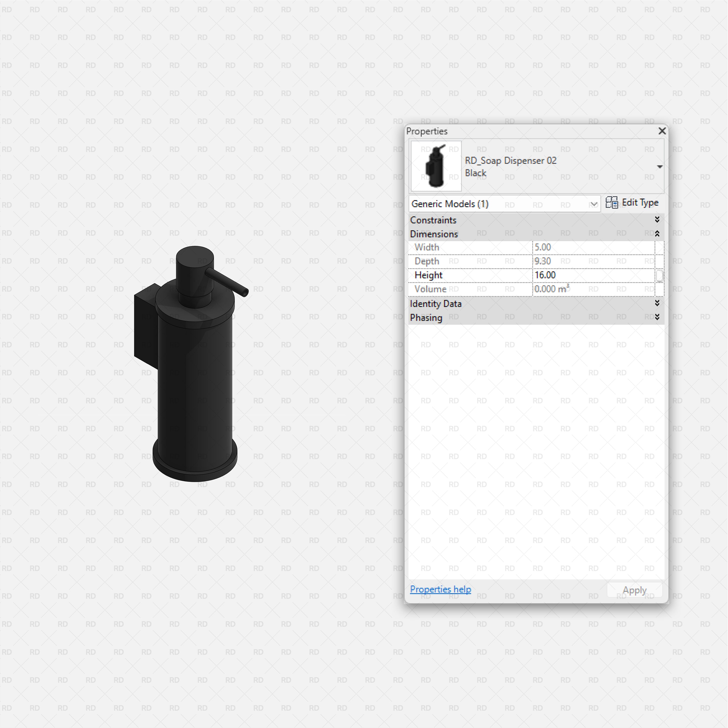Screen dimensions: 728x728
Task: Click the RD_Soap Dispenser 02 type preview thumbnail
Action: 436,166
